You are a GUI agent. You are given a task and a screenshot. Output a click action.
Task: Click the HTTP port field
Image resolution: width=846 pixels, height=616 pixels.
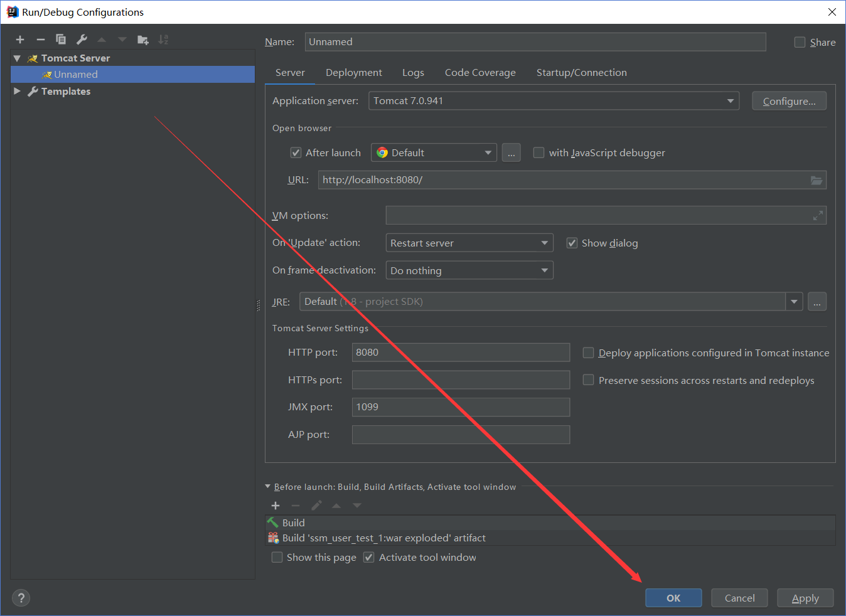(461, 353)
